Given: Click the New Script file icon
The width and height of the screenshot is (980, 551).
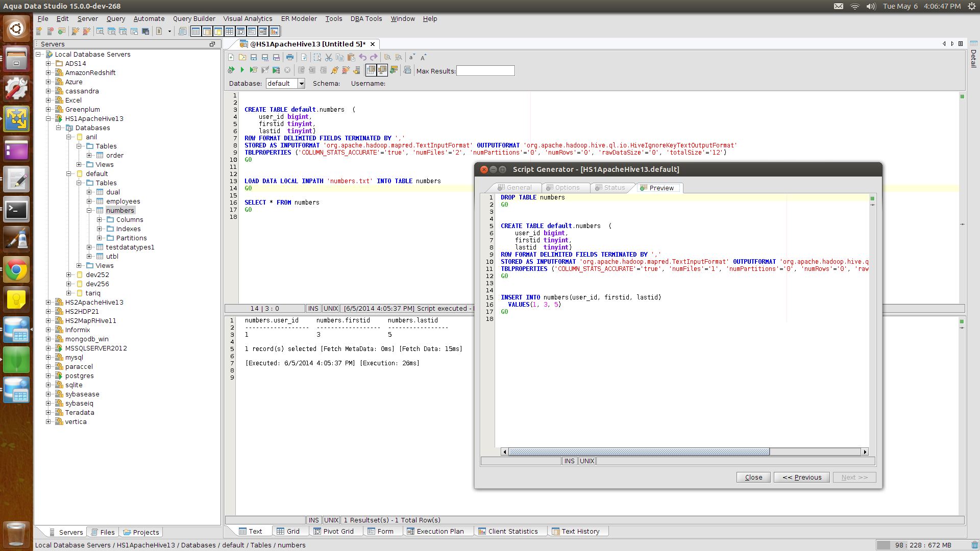Looking at the screenshot, I should pos(231,57).
